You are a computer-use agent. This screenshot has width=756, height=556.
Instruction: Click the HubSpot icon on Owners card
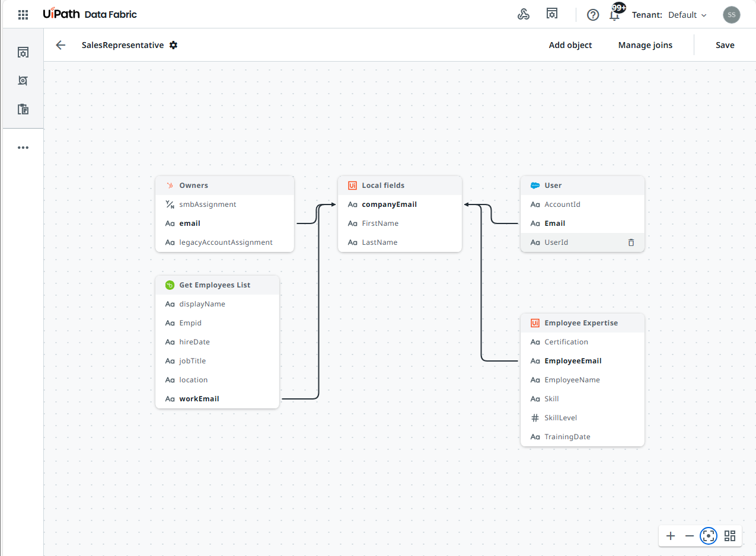click(170, 186)
